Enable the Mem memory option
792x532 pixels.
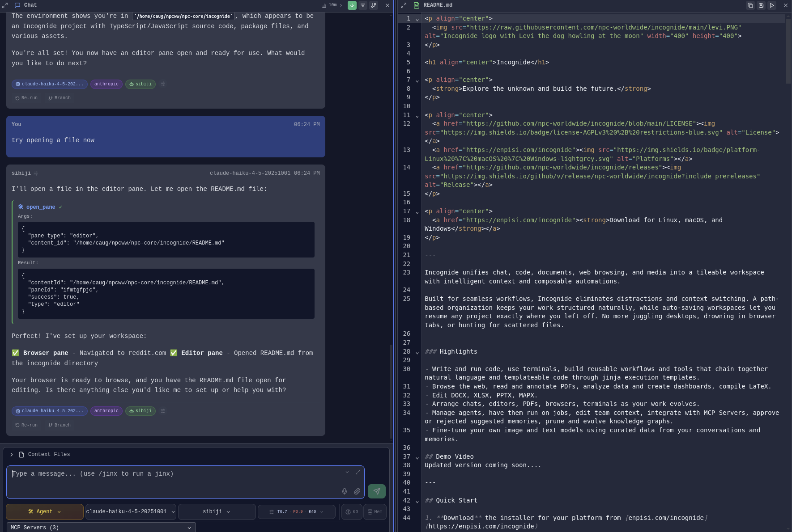coord(375,512)
